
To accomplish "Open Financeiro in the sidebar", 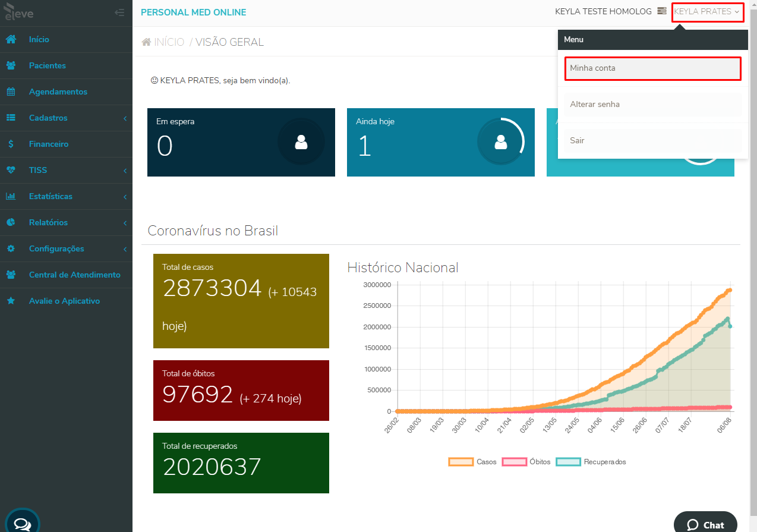I will [x=66, y=144].
